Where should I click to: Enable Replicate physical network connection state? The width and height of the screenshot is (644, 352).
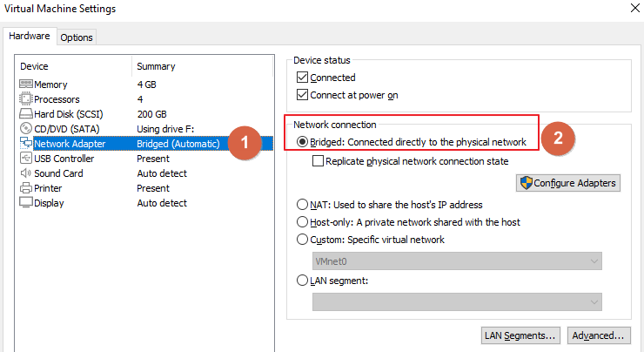click(x=318, y=161)
